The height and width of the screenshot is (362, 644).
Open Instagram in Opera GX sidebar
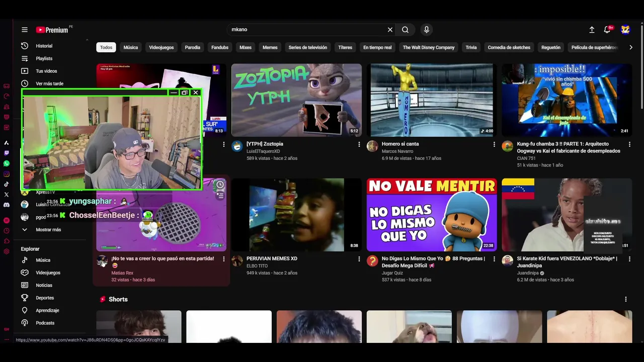pyautogui.click(x=7, y=174)
